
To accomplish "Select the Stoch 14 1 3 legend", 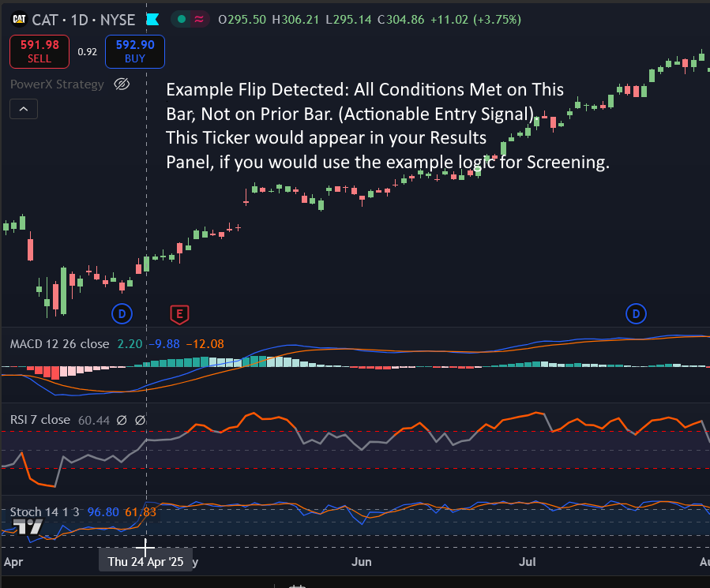I will 45,512.
